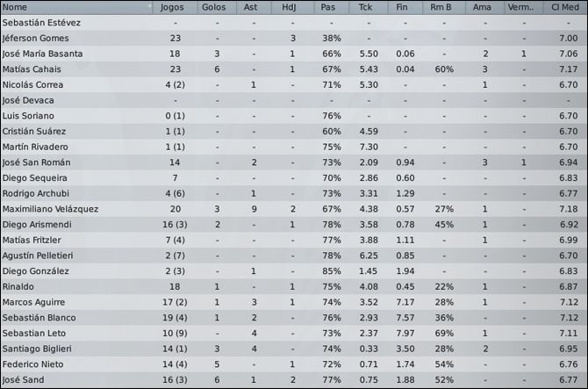Click on José Sand
588x389 pixels.
click(22, 380)
